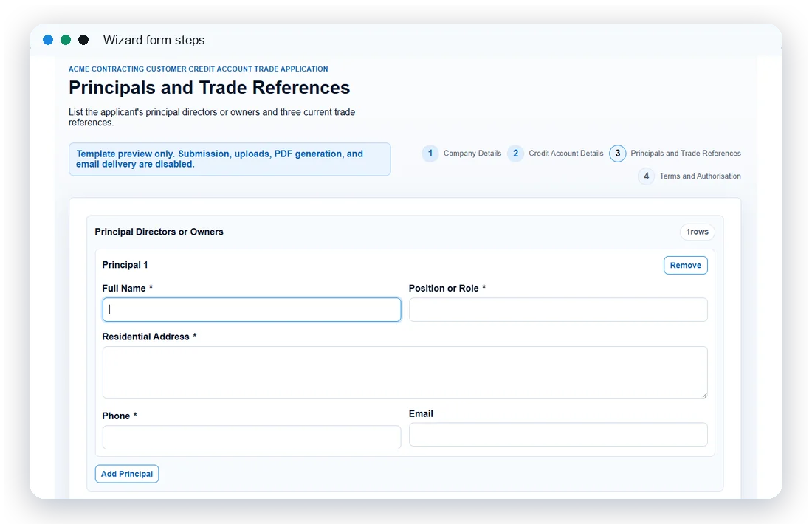Select the Phone input field
Image resolution: width=812 pixels, height=524 pixels.
tap(252, 438)
